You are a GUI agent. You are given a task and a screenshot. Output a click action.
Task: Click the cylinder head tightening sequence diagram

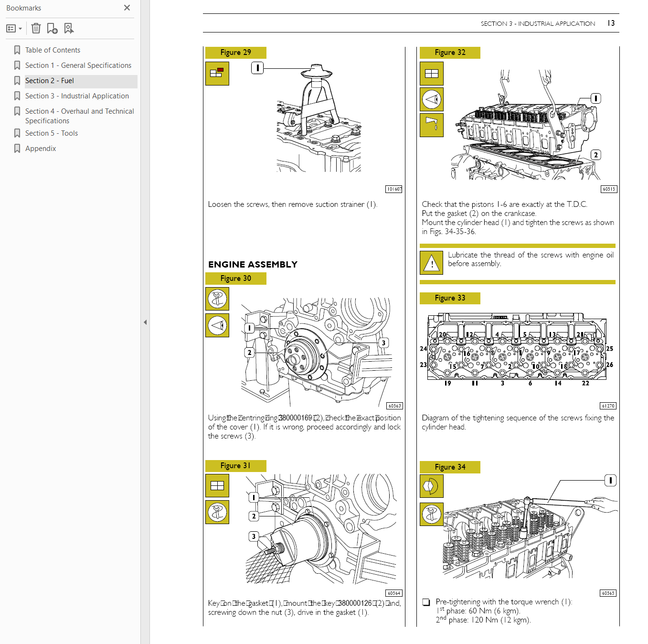point(518,349)
